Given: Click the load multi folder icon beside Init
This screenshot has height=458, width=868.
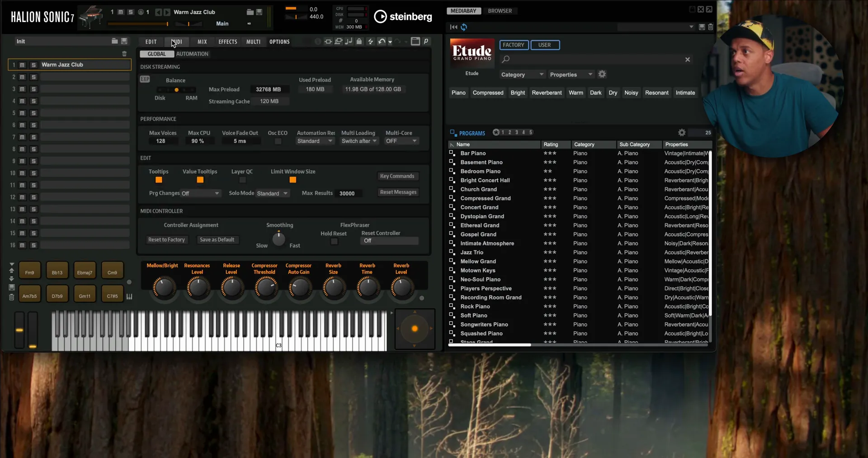Looking at the screenshot, I should click(114, 41).
